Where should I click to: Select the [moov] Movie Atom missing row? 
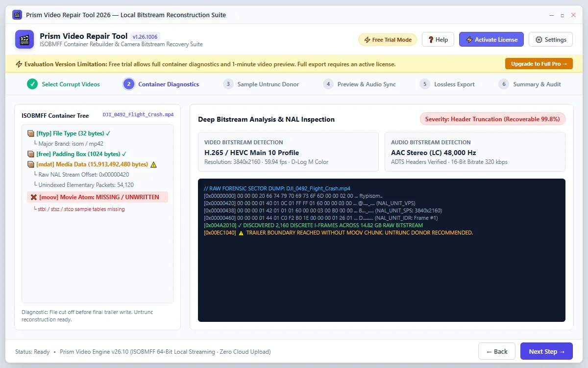point(97,197)
